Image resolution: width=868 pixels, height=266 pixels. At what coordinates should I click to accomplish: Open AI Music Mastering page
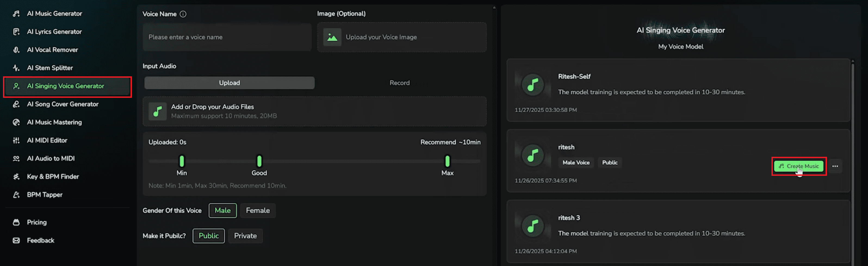tap(54, 122)
